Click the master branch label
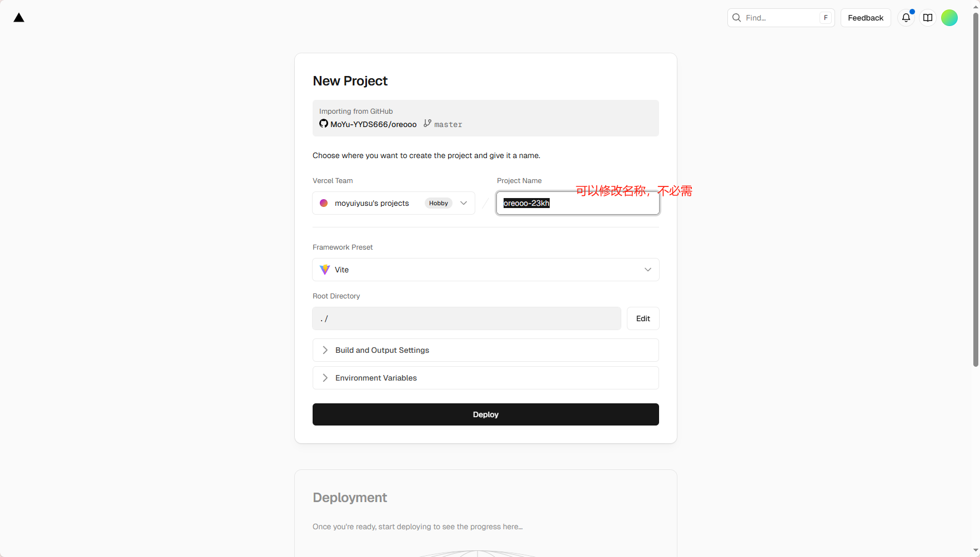980x557 pixels. [448, 125]
